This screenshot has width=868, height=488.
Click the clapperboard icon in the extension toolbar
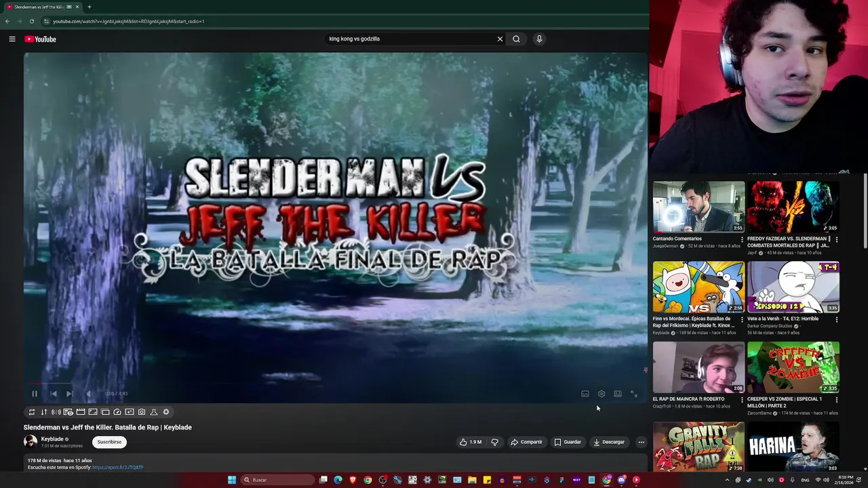point(81,411)
